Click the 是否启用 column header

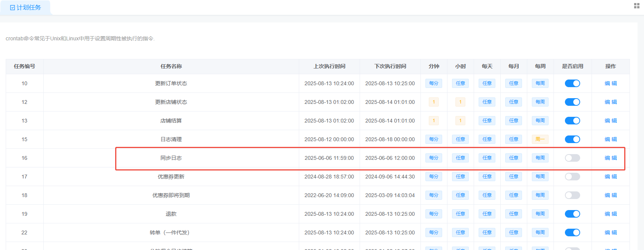pos(573,66)
